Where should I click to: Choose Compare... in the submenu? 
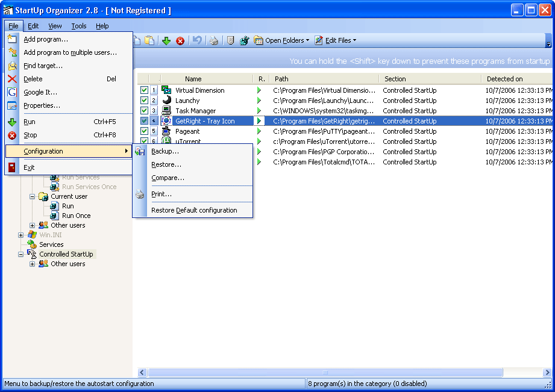point(193,178)
